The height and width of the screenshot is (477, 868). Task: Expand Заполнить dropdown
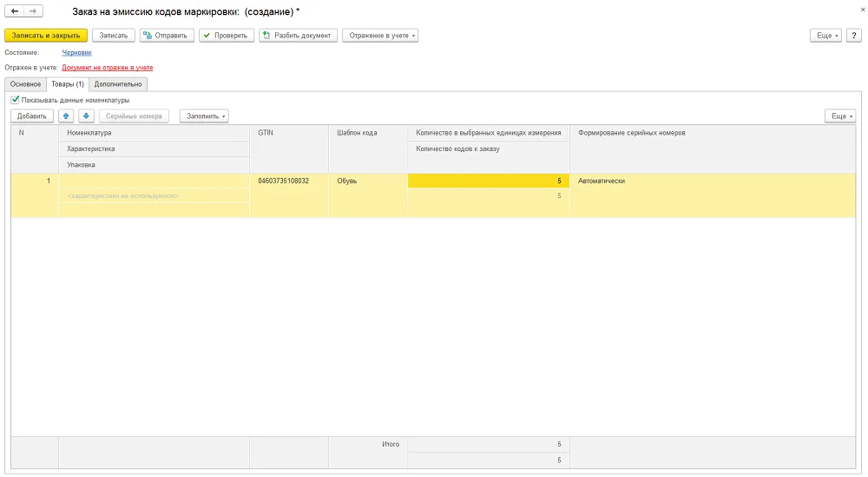pyautogui.click(x=204, y=116)
